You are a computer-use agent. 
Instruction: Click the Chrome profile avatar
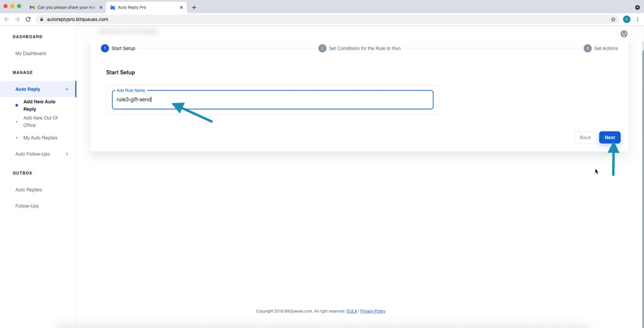click(626, 19)
